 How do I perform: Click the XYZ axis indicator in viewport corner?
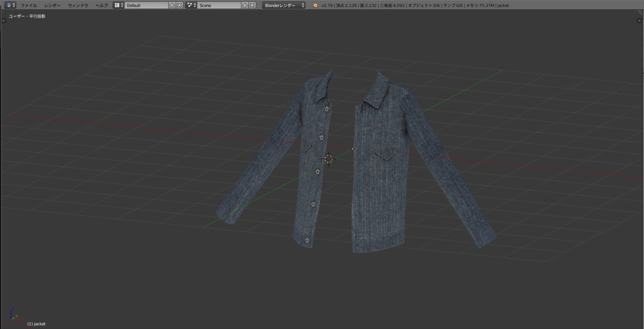[16, 317]
